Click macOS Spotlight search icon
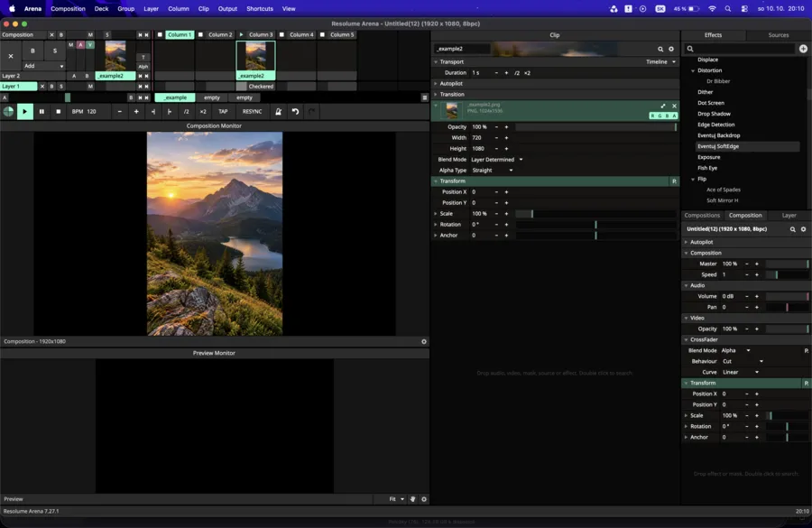This screenshot has height=528, width=812. coord(728,9)
